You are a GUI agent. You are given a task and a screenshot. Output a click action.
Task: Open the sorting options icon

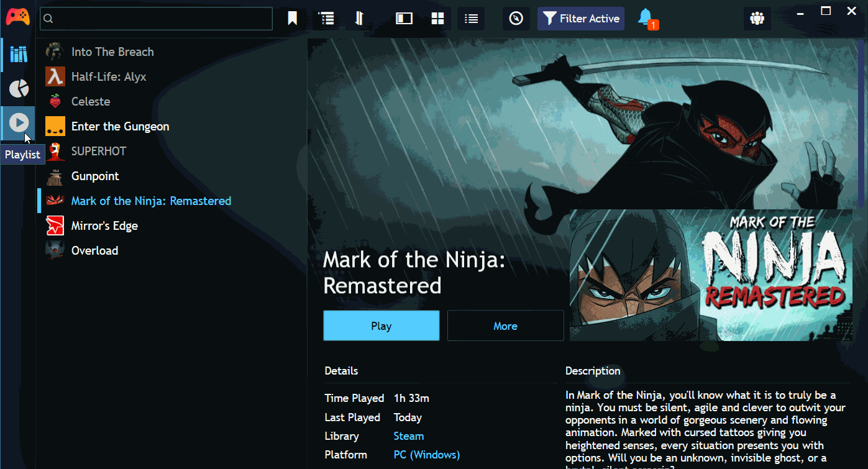point(359,19)
